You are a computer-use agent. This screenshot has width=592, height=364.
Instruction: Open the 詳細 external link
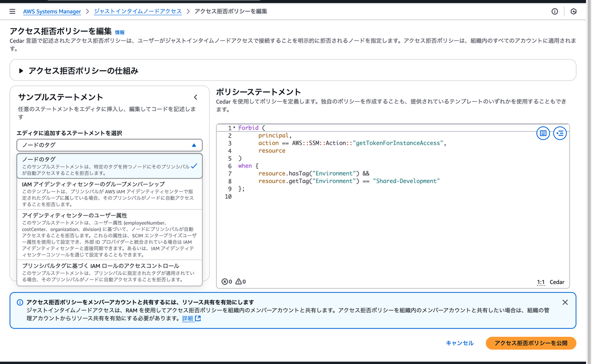pos(191,319)
